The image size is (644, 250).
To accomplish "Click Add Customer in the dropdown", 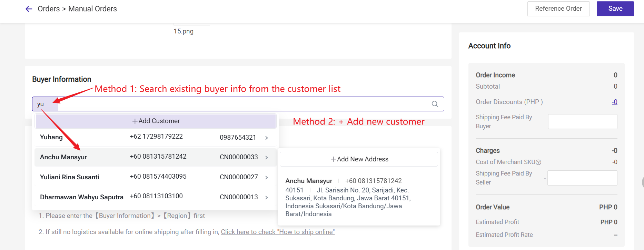I will pyautogui.click(x=156, y=121).
